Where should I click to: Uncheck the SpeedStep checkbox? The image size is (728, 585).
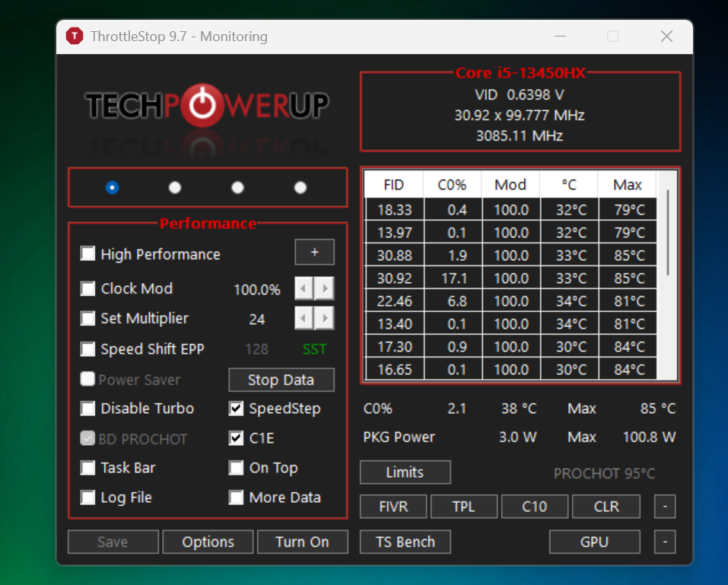[x=236, y=409]
